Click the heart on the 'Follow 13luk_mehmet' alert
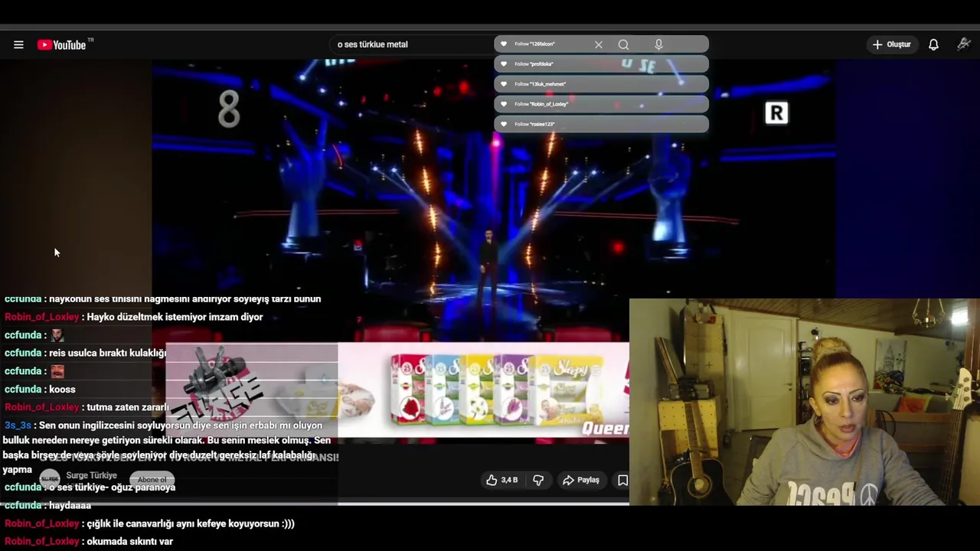980x551 pixels. pos(504,83)
